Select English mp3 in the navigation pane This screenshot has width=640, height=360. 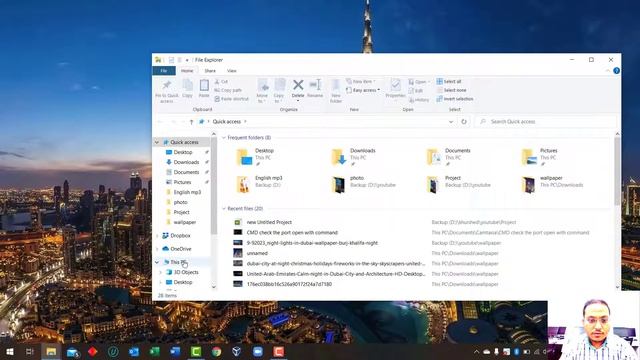pyautogui.click(x=187, y=192)
